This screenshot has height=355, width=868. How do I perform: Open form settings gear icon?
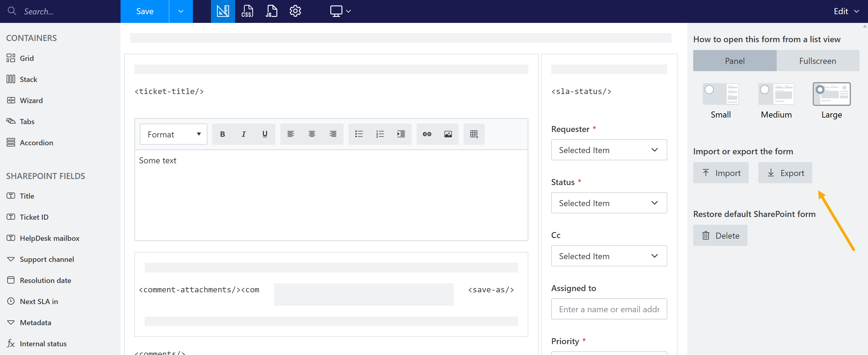(x=295, y=11)
